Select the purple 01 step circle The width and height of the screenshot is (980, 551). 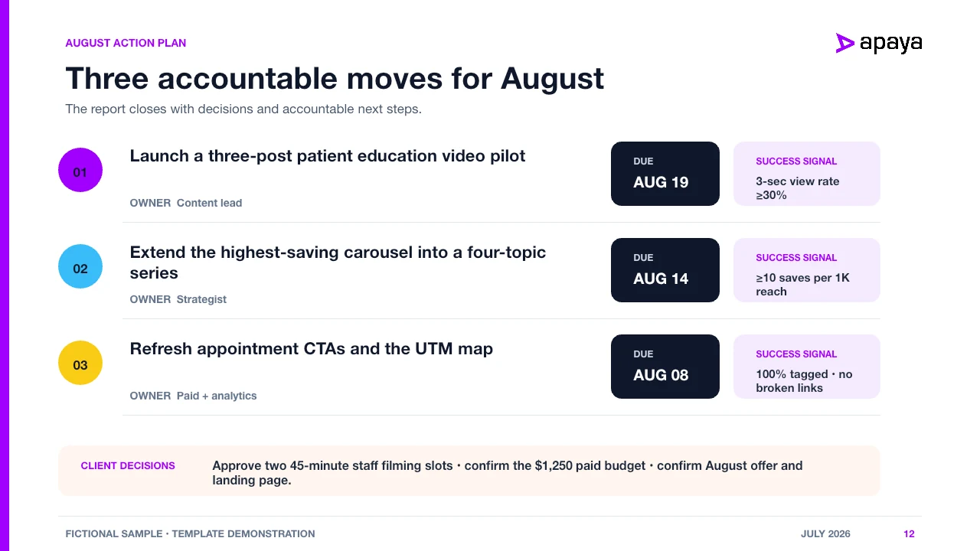tap(80, 170)
